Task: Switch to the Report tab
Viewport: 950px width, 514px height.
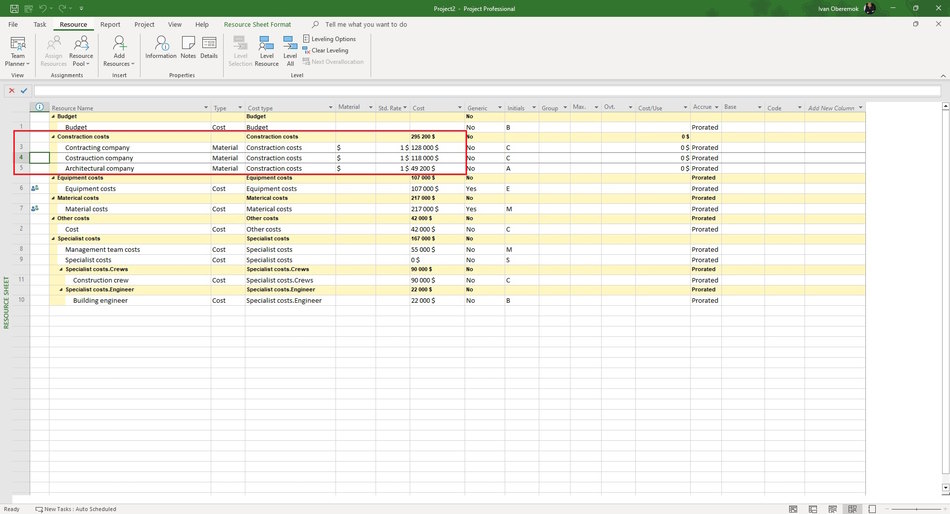Action: (x=110, y=24)
